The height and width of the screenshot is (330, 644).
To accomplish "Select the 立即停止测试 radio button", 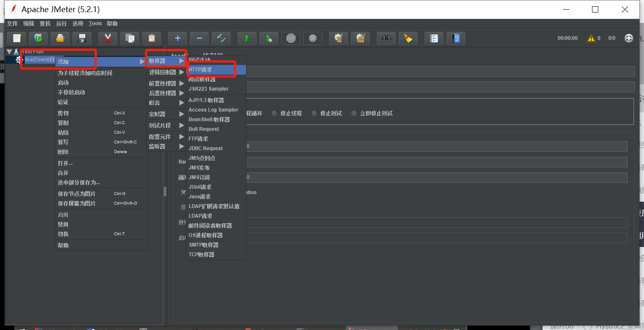I will tap(354, 113).
